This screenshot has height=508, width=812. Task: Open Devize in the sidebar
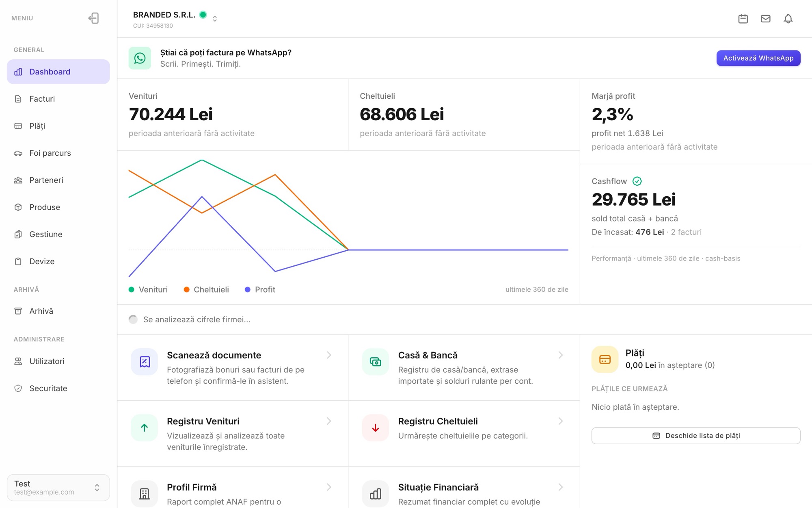[x=58, y=261]
